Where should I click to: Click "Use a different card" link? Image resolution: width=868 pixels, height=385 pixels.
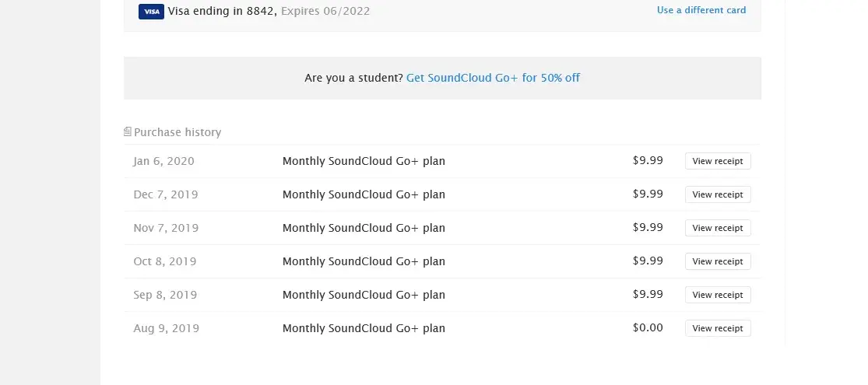[x=701, y=10]
